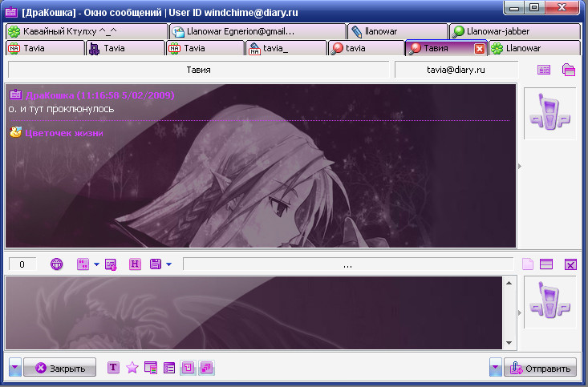Click the Закрыть button
This screenshot has width=588, height=387.
[x=59, y=367]
